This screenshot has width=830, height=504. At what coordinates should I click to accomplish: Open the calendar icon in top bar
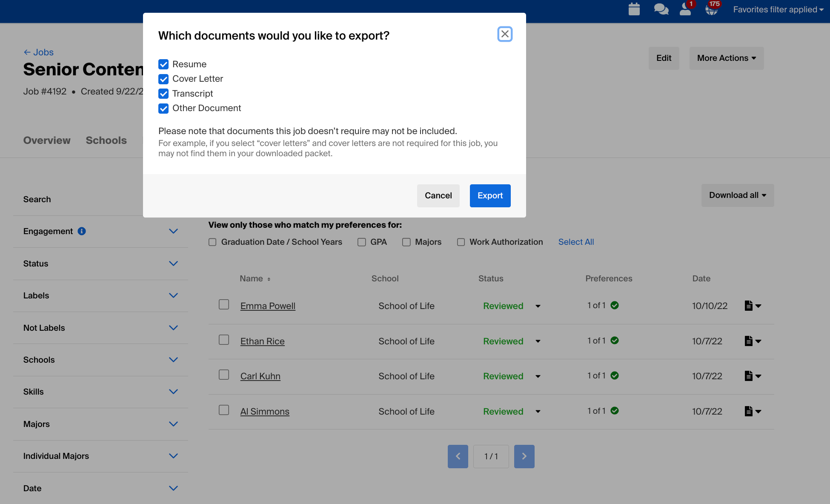(x=634, y=9)
